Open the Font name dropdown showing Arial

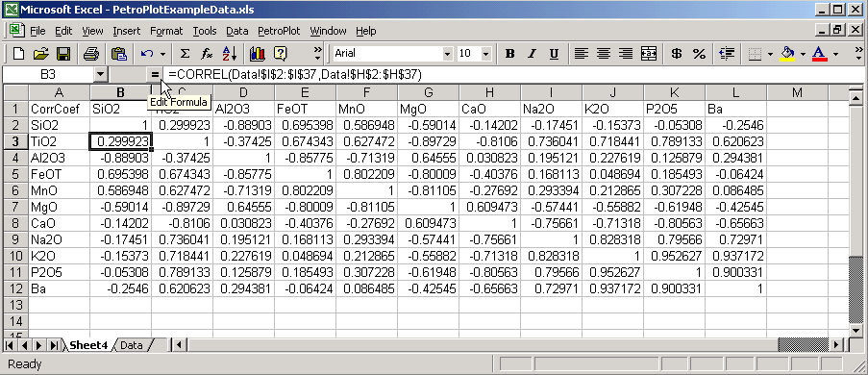pyautogui.click(x=447, y=54)
